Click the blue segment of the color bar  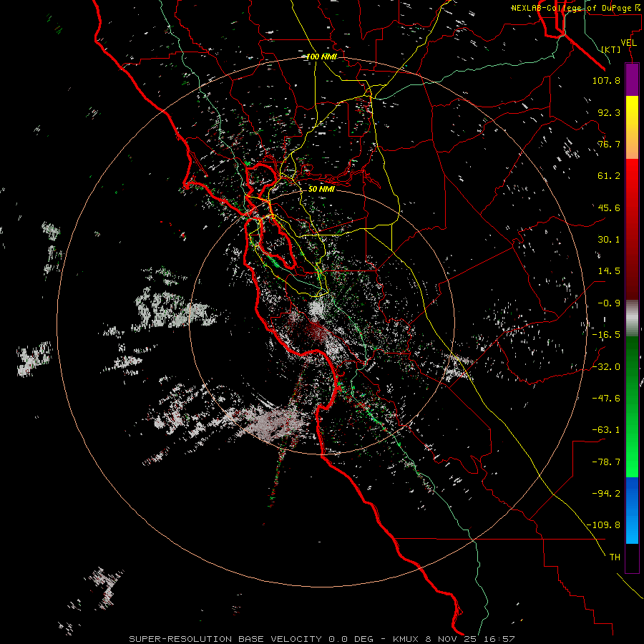632,510
